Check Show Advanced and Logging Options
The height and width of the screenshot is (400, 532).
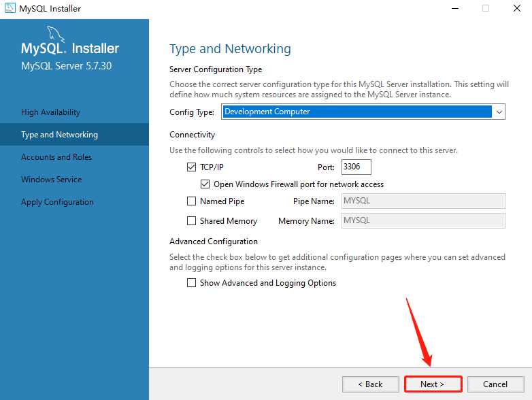pyautogui.click(x=191, y=282)
